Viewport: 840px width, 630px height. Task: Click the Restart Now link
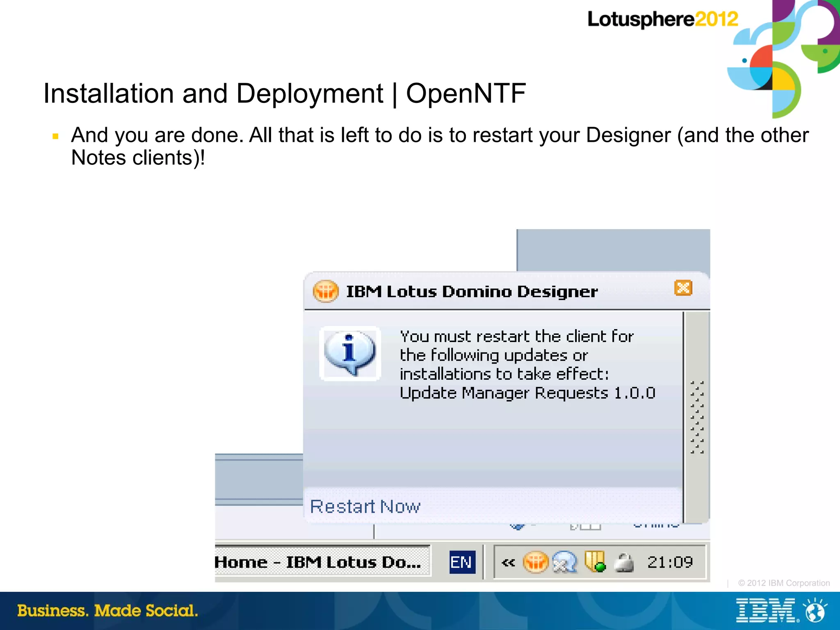coord(365,507)
